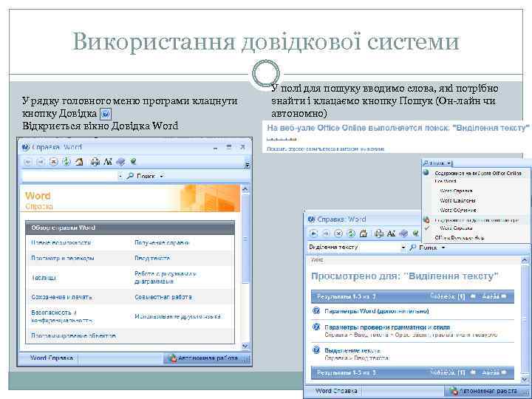This screenshot has width=532, height=399.
Task: Open 'Совместная работа' help link
Action: (x=163, y=297)
